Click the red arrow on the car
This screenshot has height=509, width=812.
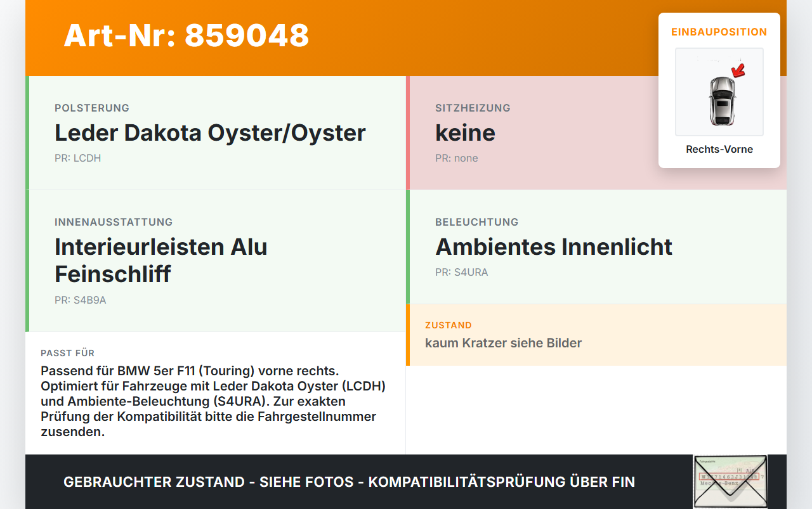click(x=738, y=69)
